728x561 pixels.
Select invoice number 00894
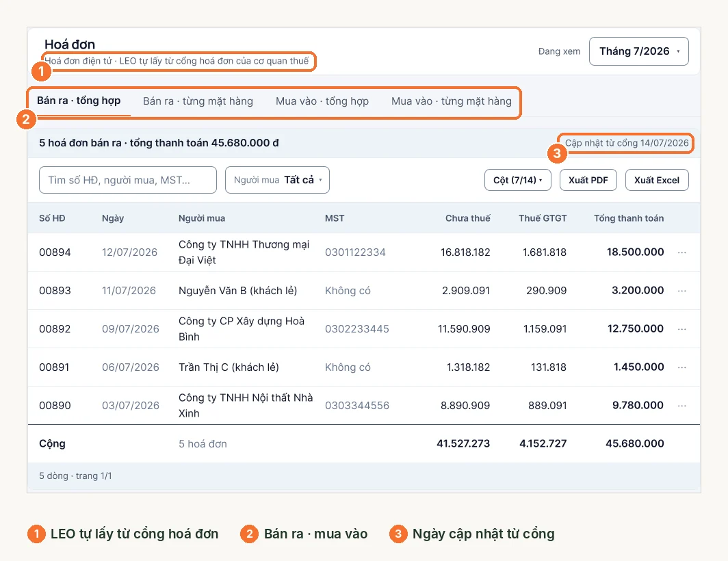coord(55,252)
